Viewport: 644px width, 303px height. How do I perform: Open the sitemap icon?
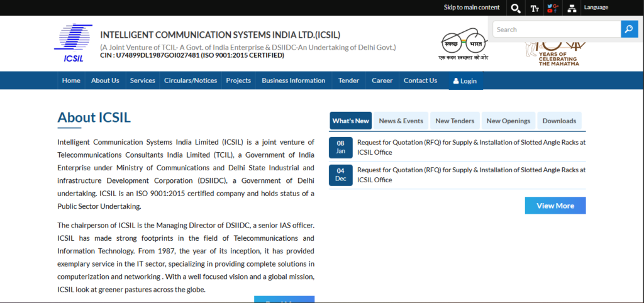pyautogui.click(x=572, y=8)
